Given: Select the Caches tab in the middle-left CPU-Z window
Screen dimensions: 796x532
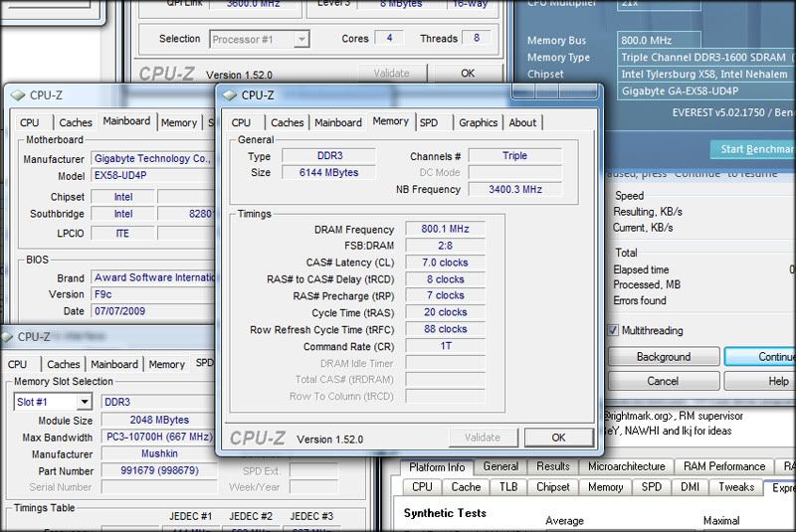Looking at the screenshot, I should [x=76, y=122].
